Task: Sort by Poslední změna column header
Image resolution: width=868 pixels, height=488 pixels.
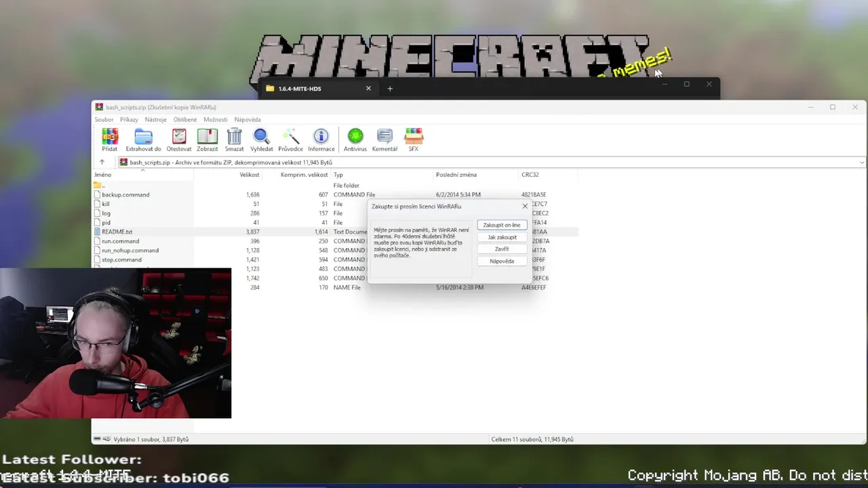Action: click(476, 174)
